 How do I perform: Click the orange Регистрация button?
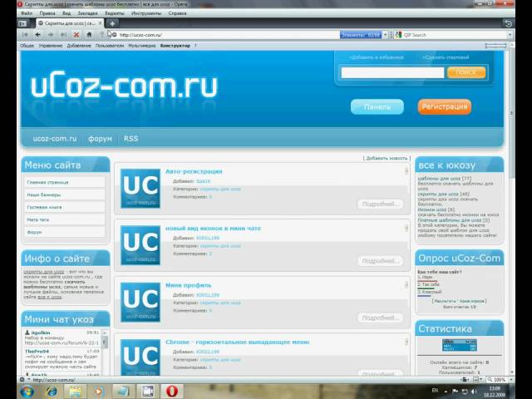pyautogui.click(x=445, y=107)
